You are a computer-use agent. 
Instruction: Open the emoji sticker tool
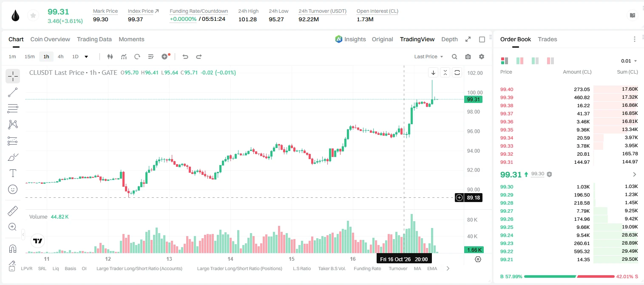(x=13, y=189)
